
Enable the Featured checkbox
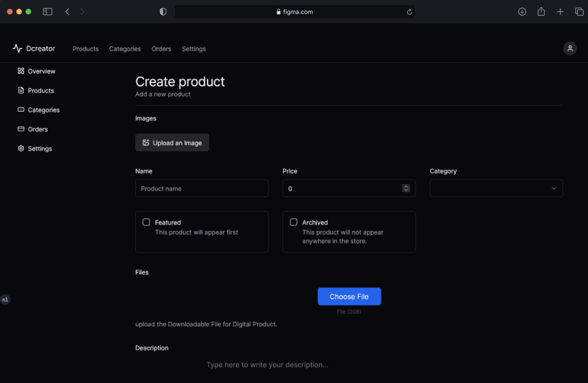[x=146, y=222]
